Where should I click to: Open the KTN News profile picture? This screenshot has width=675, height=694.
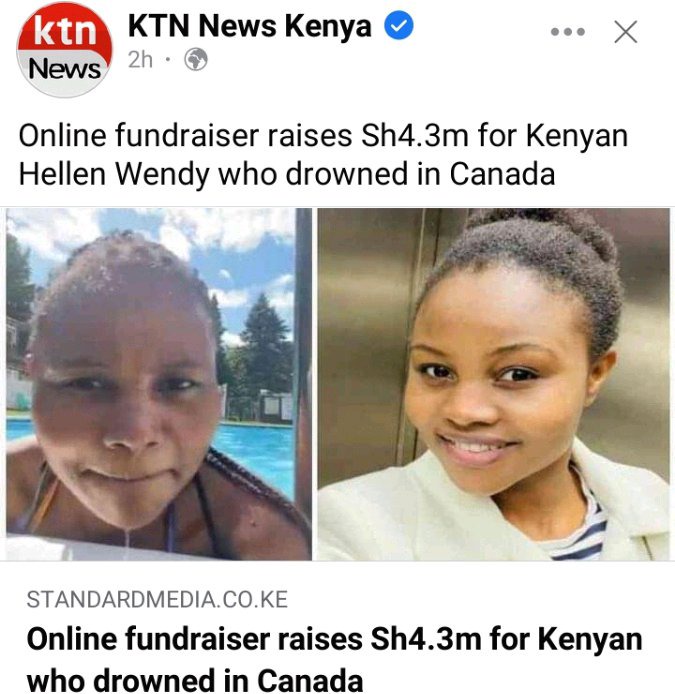[65, 50]
